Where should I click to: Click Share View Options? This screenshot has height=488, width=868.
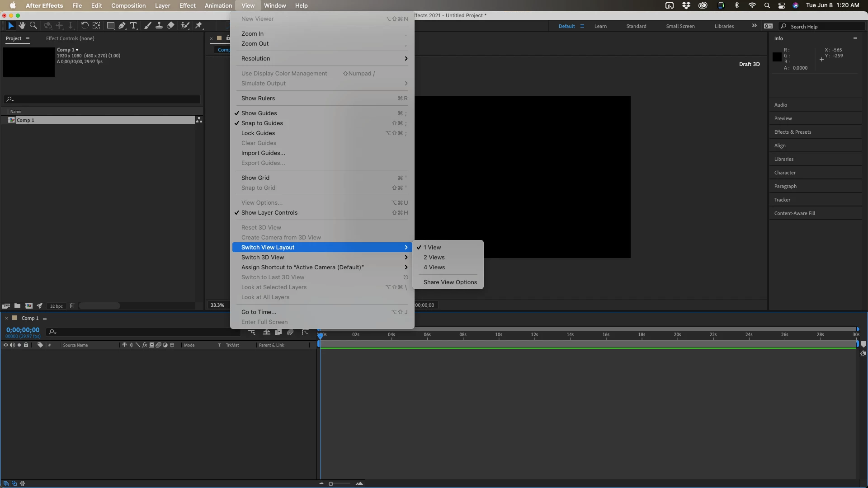450,282
